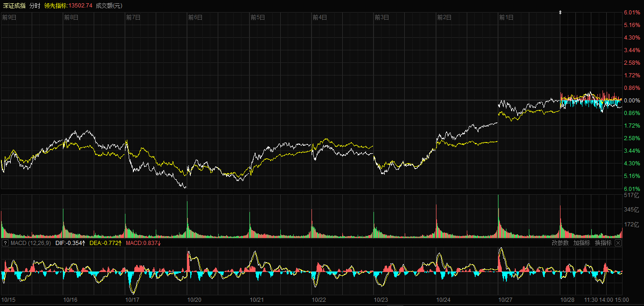
Task: Select the 前5日 day marker
Action: point(257,18)
